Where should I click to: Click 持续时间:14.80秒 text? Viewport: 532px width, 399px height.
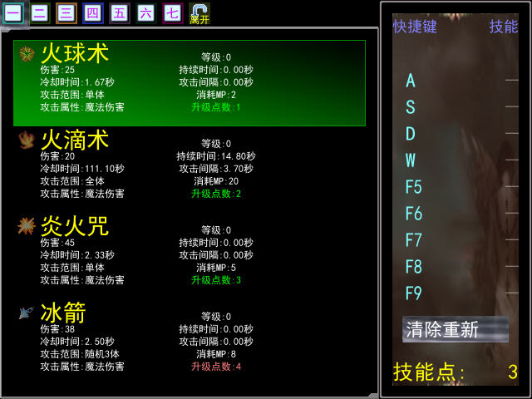pos(216,156)
